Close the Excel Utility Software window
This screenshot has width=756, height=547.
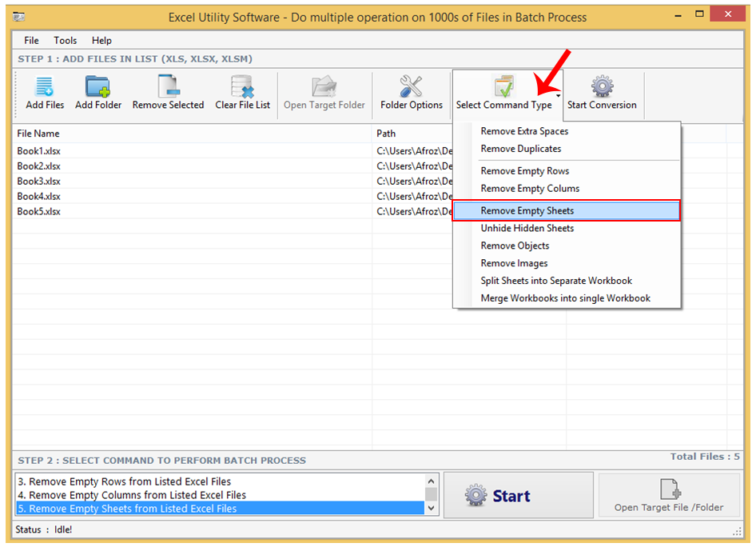click(x=728, y=14)
